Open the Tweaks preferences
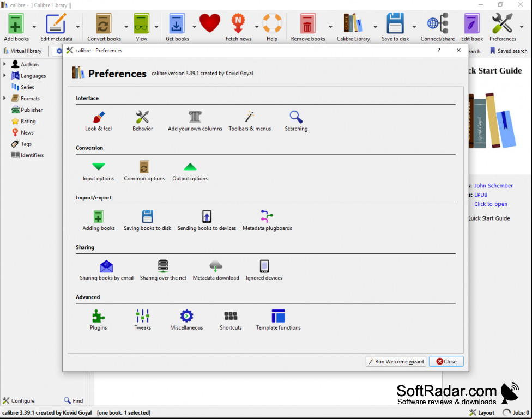 point(142,320)
